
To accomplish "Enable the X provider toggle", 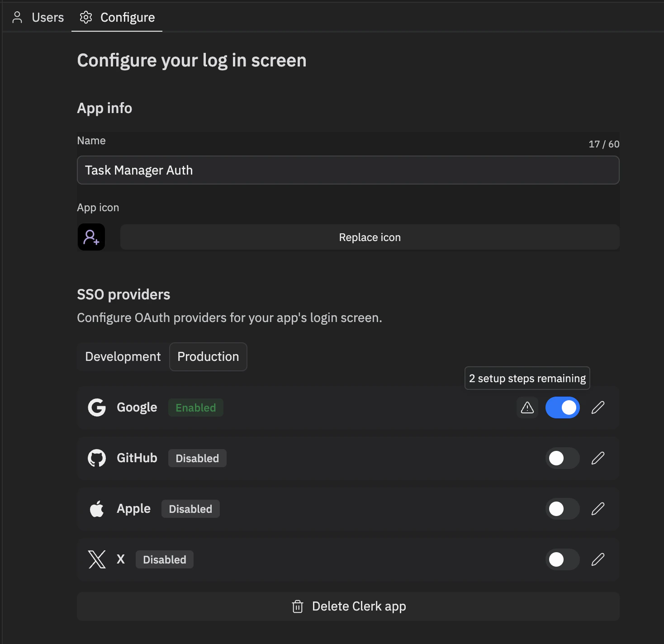I will tap(562, 559).
